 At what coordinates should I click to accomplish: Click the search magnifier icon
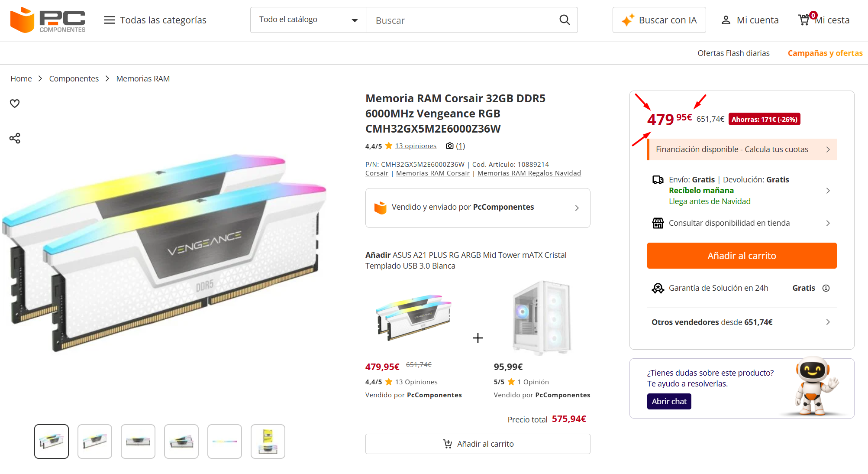click(565, 20)
